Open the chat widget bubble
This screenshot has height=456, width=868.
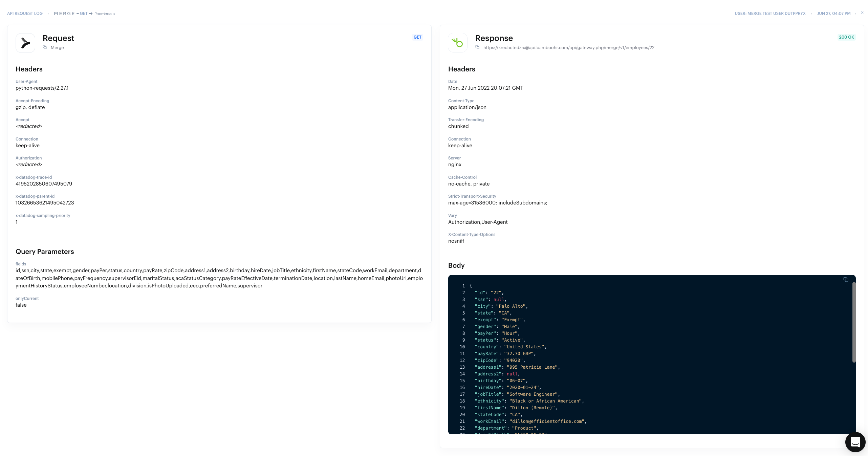[x=855, y=442]
